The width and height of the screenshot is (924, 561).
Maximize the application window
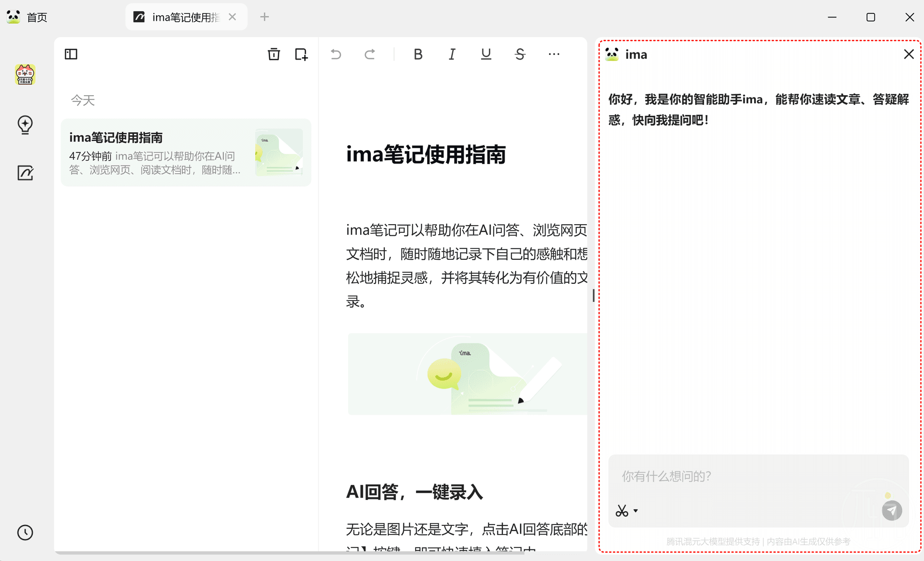(x=871, y=17)
